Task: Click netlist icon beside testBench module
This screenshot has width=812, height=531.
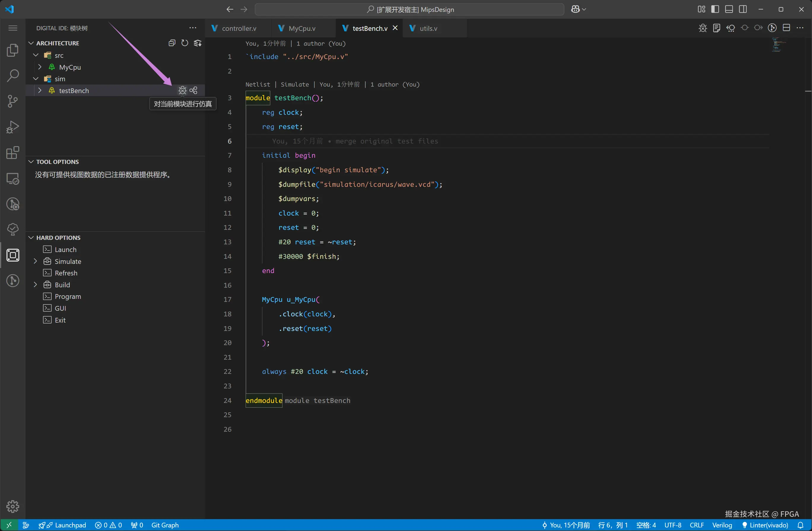Action: [x=193, y=90]
